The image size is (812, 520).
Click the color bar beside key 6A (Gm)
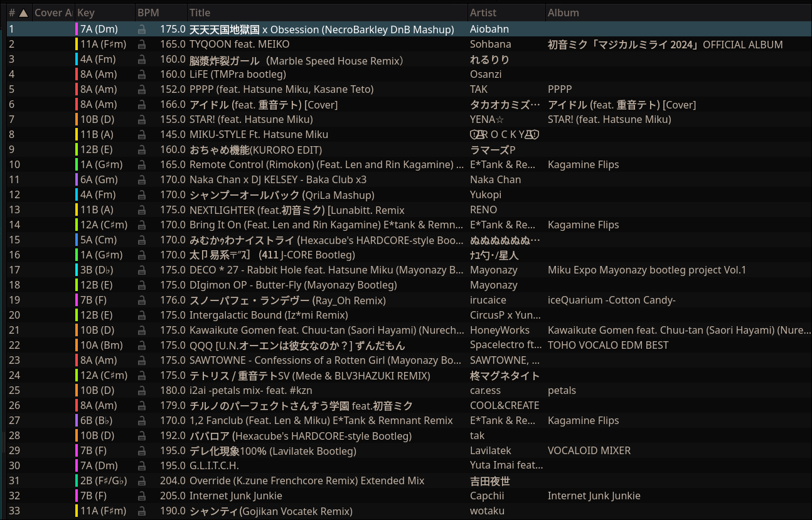point(77,180)
